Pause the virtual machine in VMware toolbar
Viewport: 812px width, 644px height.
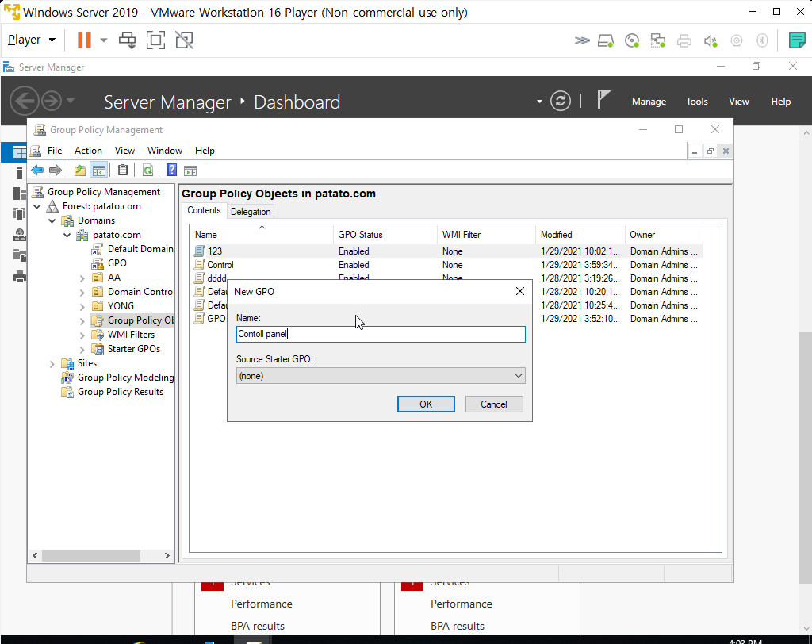point(84,40)
